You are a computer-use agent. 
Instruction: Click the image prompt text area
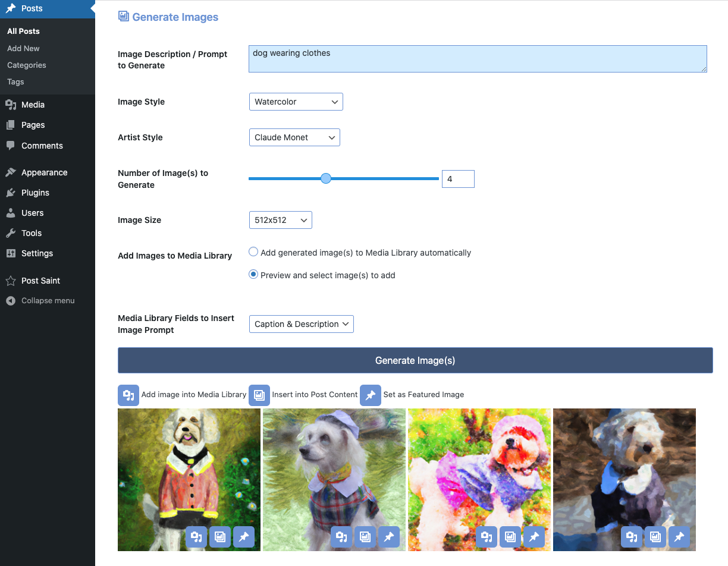478,59
